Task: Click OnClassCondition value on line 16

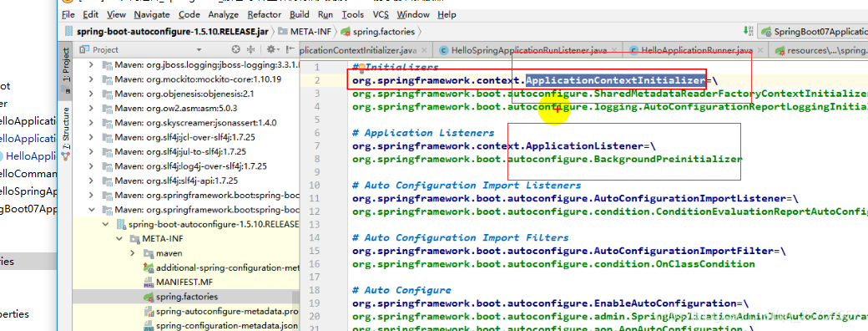Action: point(704,264)
